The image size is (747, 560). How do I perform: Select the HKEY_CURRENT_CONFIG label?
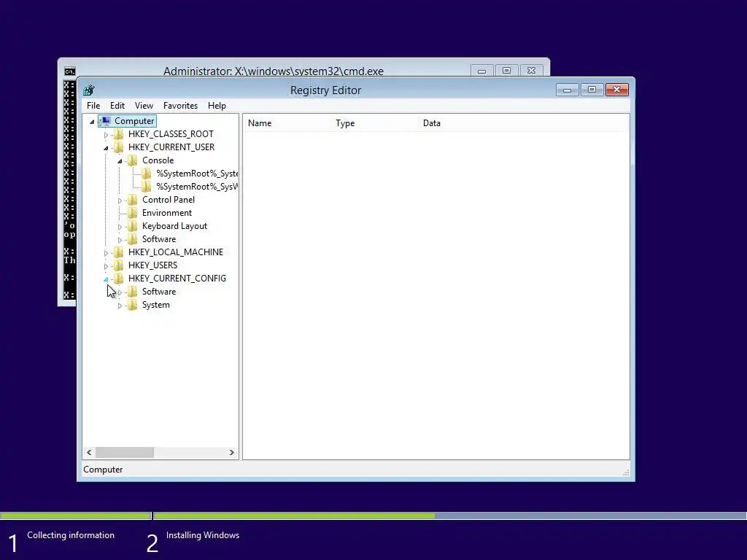(x=177, y=278)
